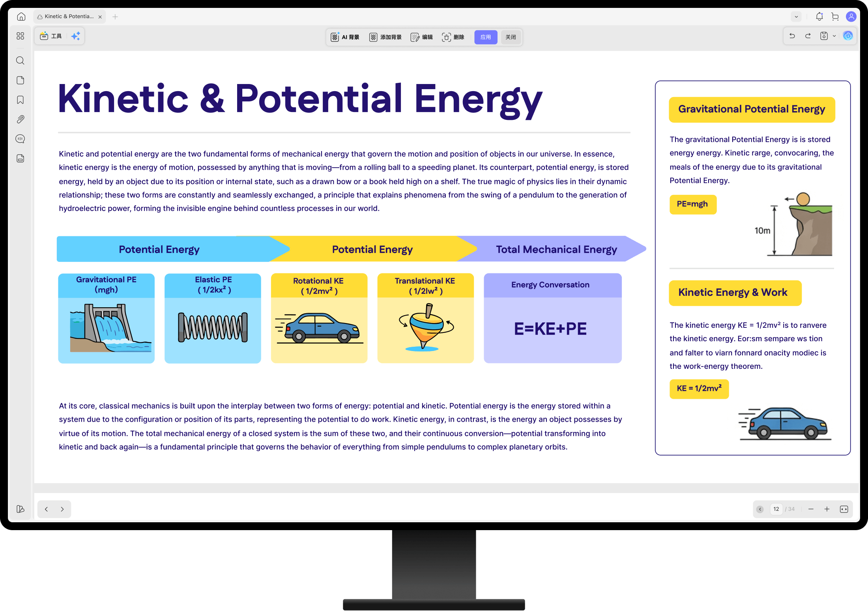Click the AI 背景 tool
This screenshot has width=868, height=611.
345,37
